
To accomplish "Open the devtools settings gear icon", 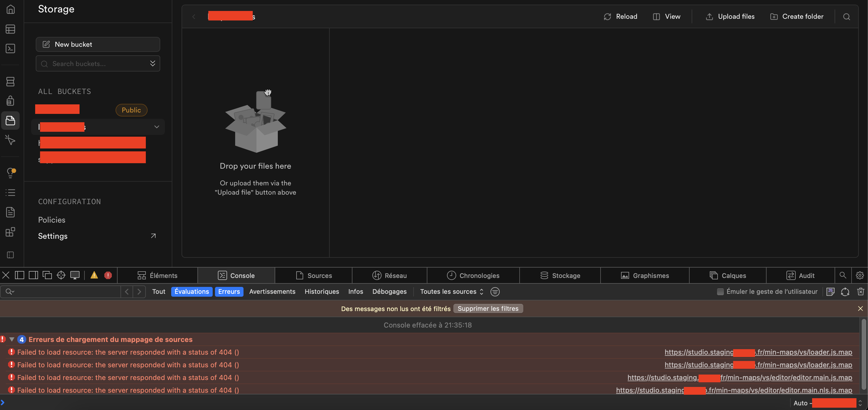I will point(860,275).
